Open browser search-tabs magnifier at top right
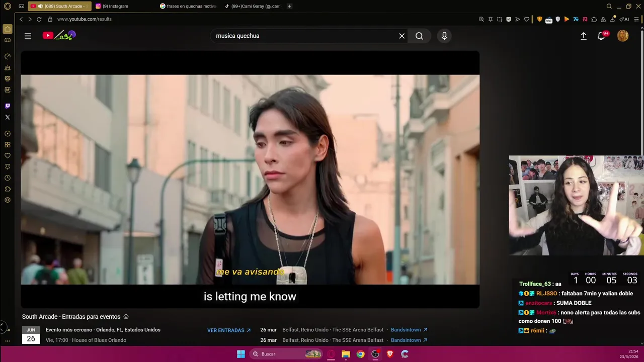The width and height of the screenshot is (644, 362). [609, 6]
